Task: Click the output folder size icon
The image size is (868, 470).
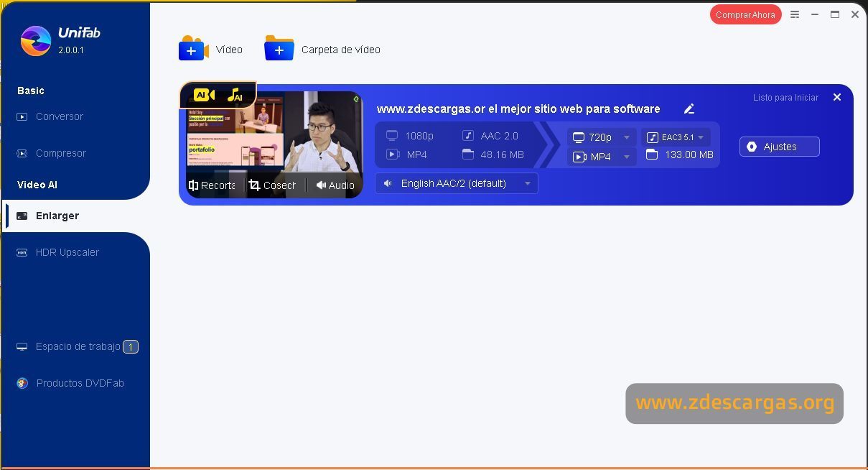Action: 652,155
